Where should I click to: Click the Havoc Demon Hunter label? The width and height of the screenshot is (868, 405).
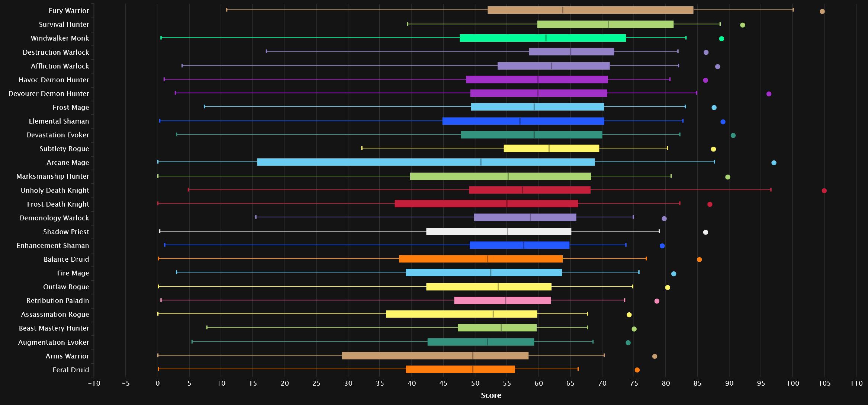[x=54, y=80]
